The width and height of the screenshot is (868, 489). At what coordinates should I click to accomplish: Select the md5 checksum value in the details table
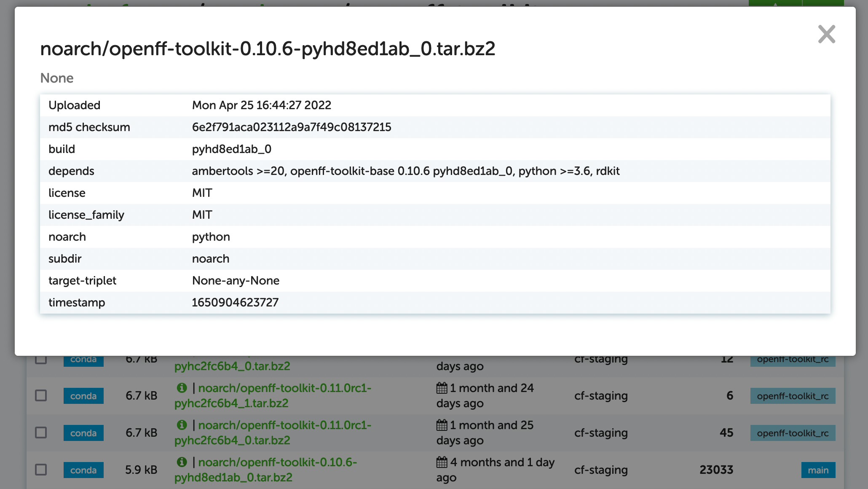pyautogui.click(x=292, y=127)
